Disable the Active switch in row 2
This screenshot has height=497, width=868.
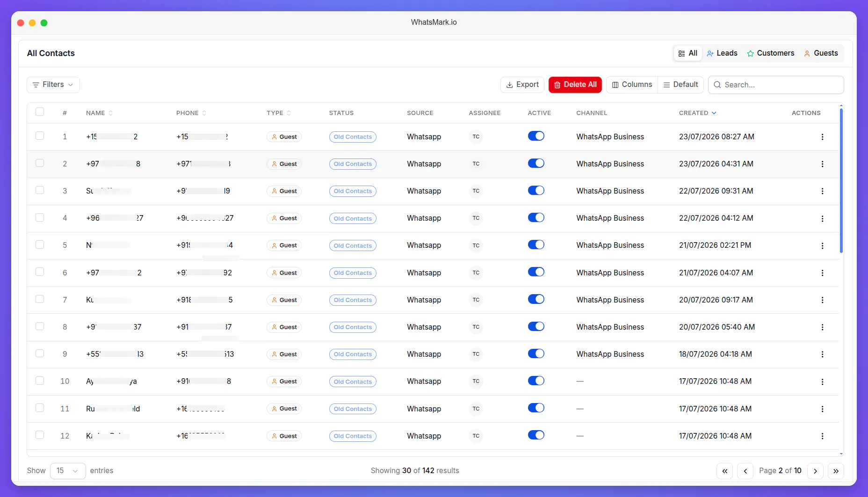536,163
